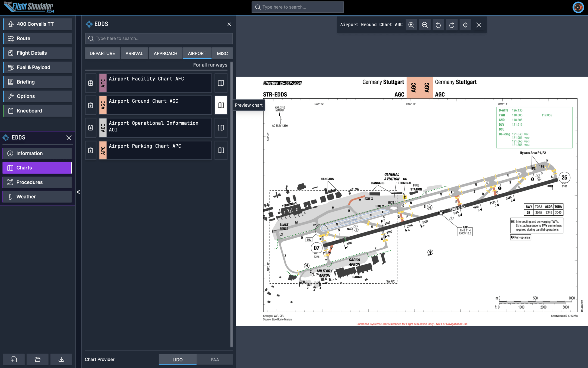Rotate the chart clockwise

point(452,25)
